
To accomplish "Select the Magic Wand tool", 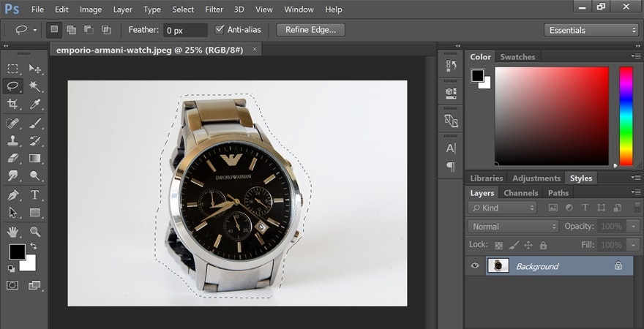I will [34, 86].
